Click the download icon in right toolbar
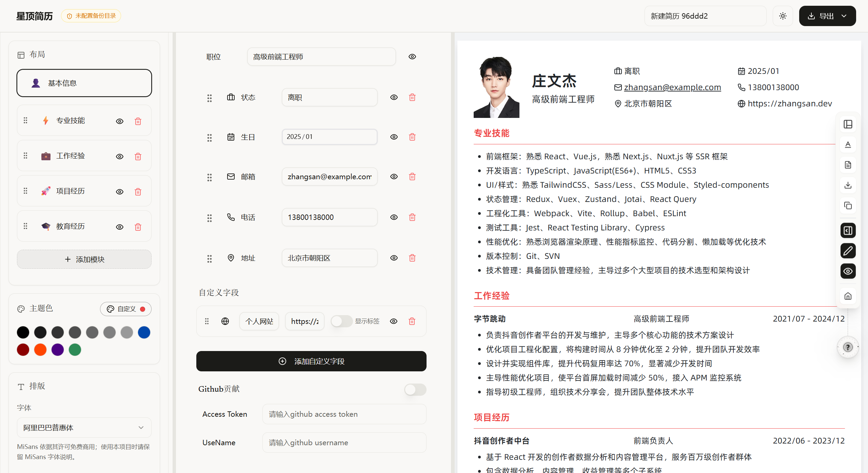The image size is (868, 473). pyautogui.click(x=848, y=185)
